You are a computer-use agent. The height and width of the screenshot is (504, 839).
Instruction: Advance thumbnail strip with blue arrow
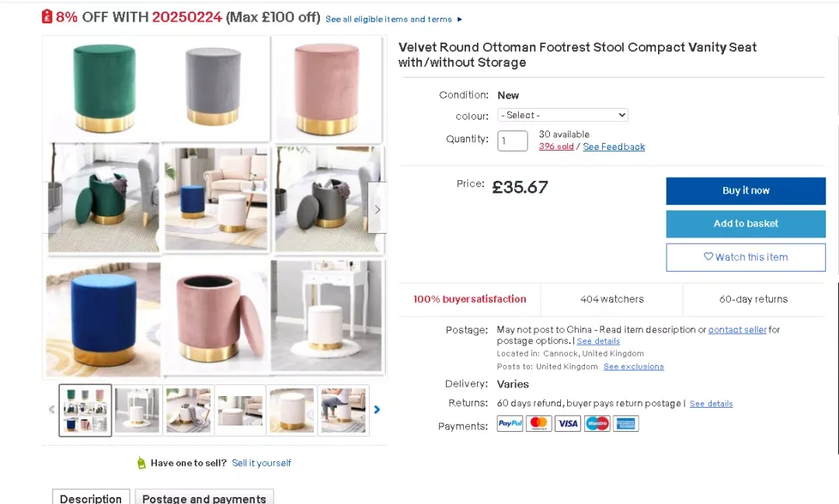378,410
